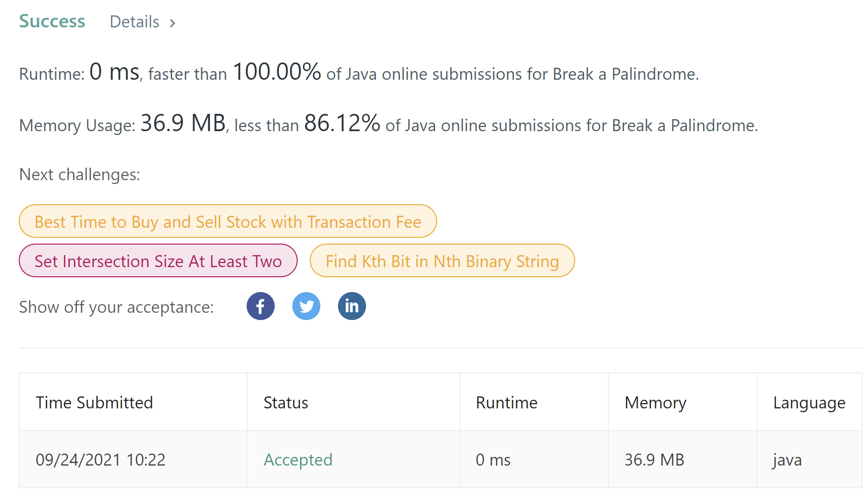The image size is (868, 492).
Task: Click the Language column header
Action: 809,403
